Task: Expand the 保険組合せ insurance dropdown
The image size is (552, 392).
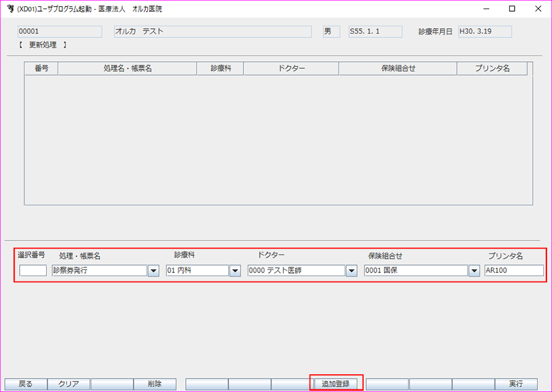Action: [x=474, y=271]
